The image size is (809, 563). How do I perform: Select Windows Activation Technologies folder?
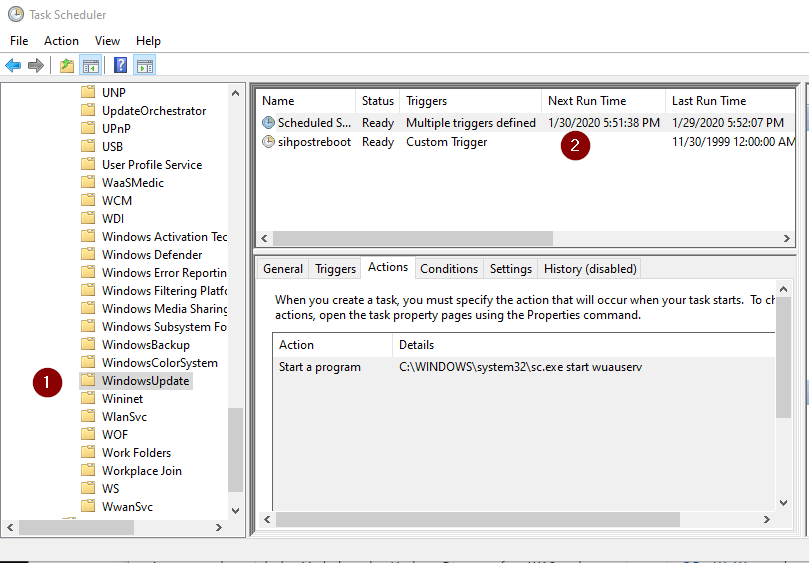(x=164, y=236)
